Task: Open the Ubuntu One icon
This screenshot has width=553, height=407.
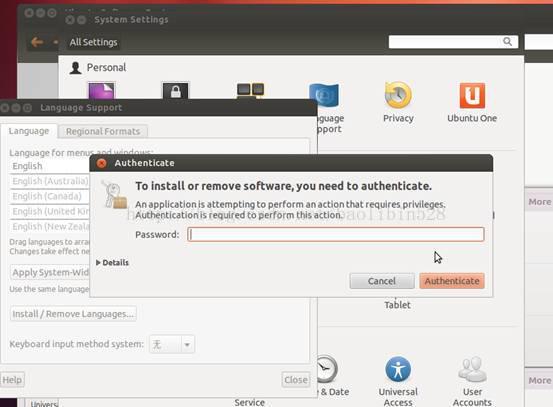Action: point(472,95)
